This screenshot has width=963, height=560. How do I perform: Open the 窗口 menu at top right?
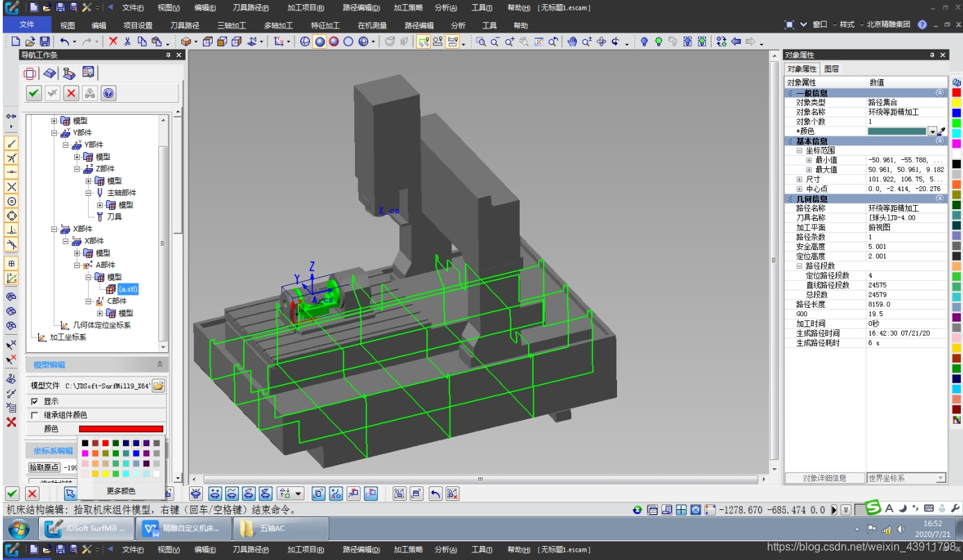coord(820,24)
